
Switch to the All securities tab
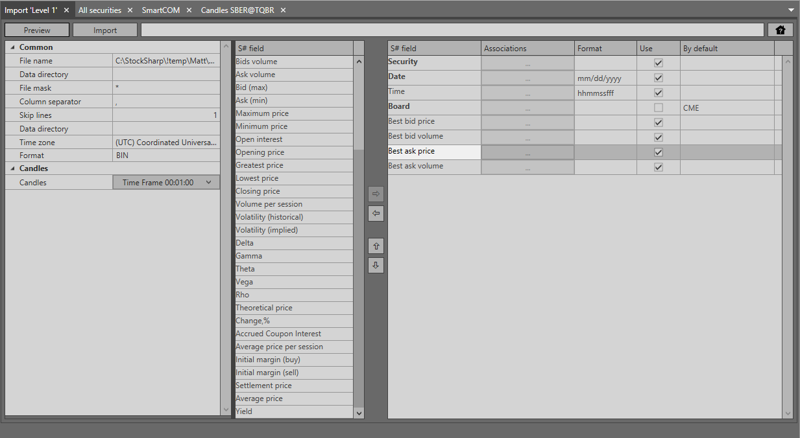pyautogui.click(x=100, y=10)
